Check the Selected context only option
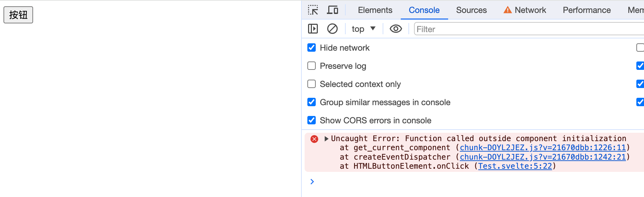 312,84
